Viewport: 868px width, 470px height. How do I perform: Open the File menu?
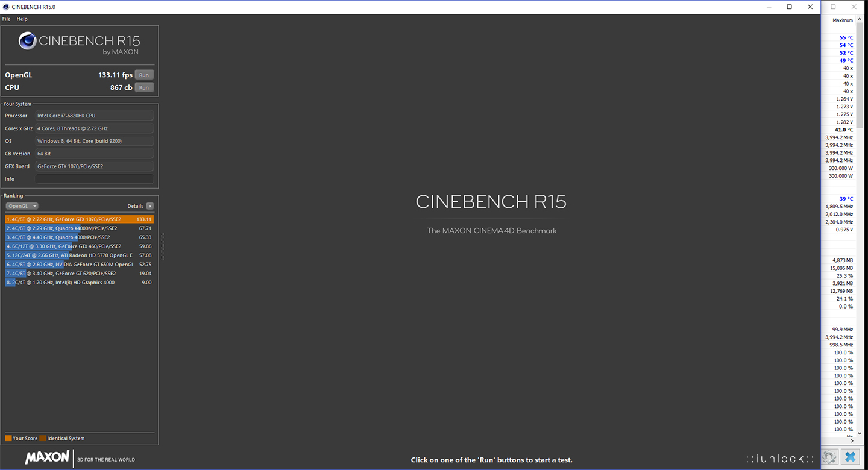pyautogui.click(x=6, y=19)
